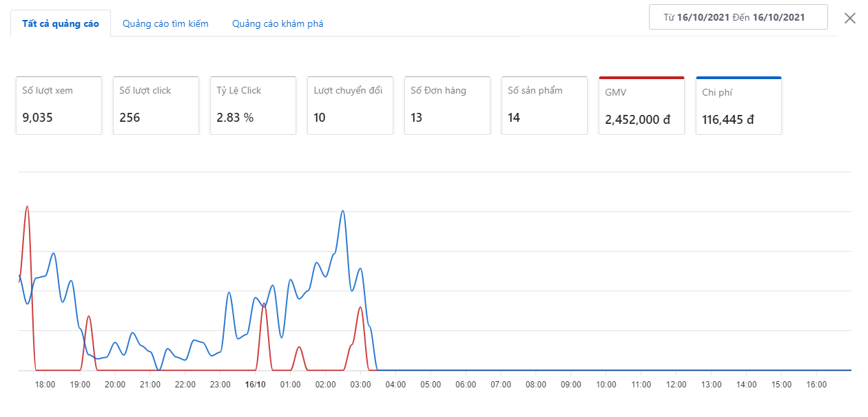Click the 12:00 time label on axis

click(x=676, y=385)
